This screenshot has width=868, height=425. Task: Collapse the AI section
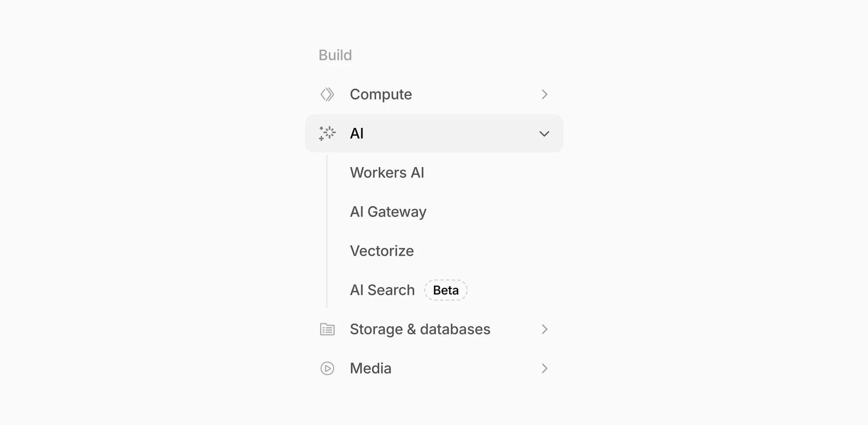point(544,133)
